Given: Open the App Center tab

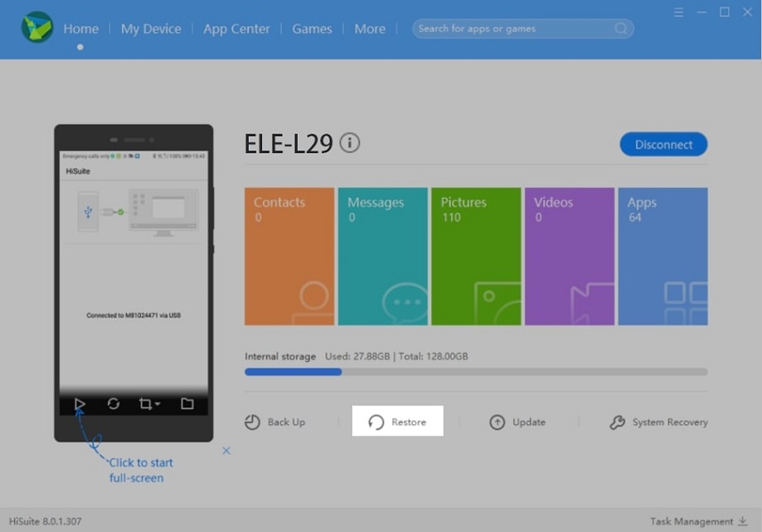Looking at the screenshot, I should pyautogui.click(x=236, y=29).
